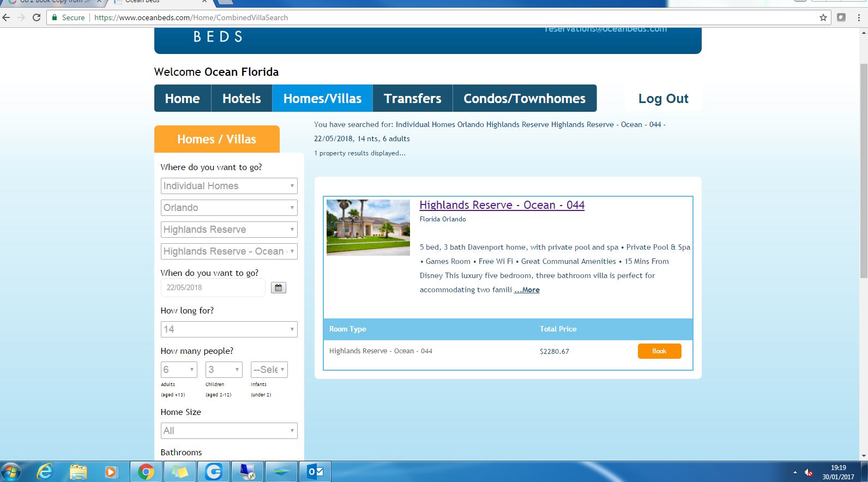Bookmark this page with the star icon
Viewport: 868px width, 482px height.
click(823, 17)
